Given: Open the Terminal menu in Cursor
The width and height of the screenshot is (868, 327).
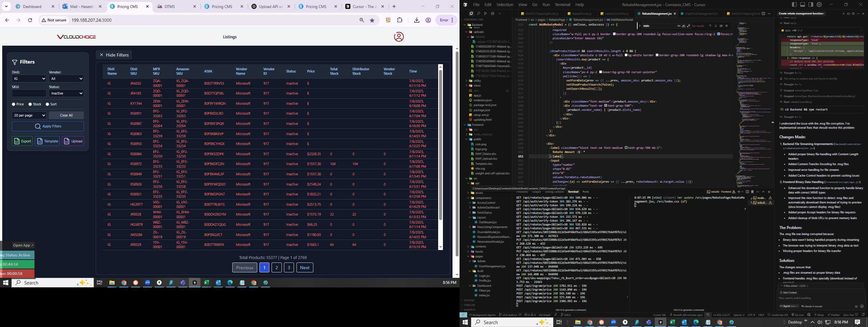Looking at the screenshot, I should point(562,4).
